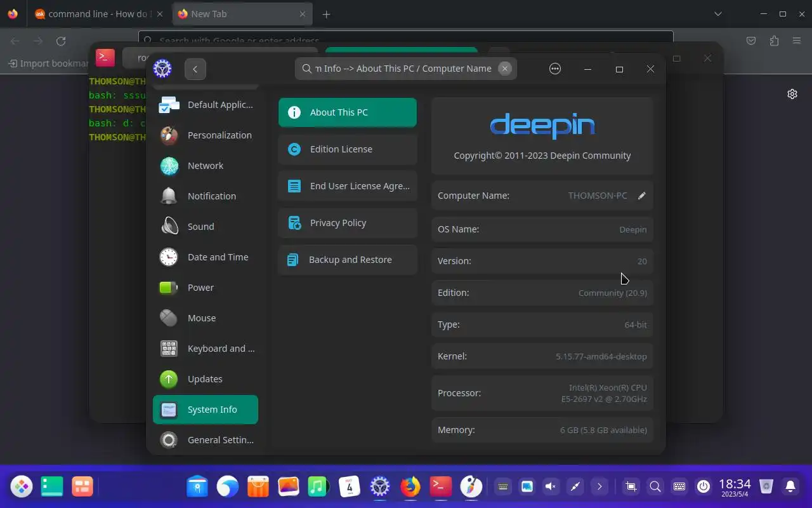Open the Default Applications settings
The height and width of the screenshot is (508, 812).
point(206,105)
